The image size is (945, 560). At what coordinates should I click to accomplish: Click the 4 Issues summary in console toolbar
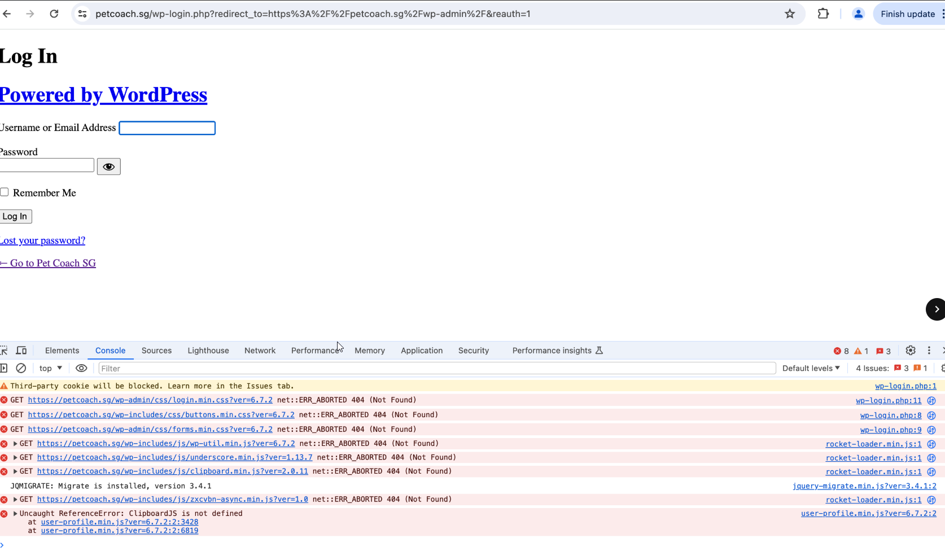[x=891, y=368]
